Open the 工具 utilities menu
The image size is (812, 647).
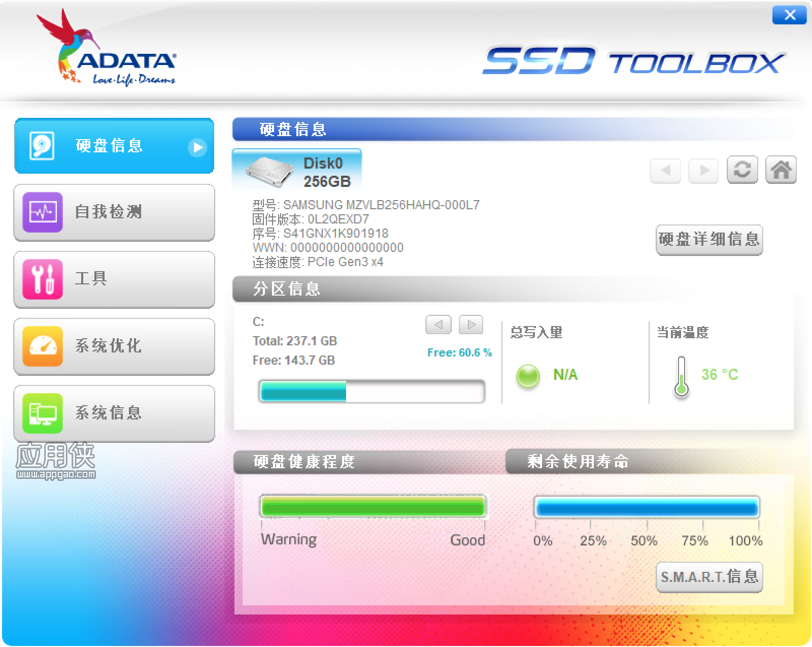[x=114, y=279]
